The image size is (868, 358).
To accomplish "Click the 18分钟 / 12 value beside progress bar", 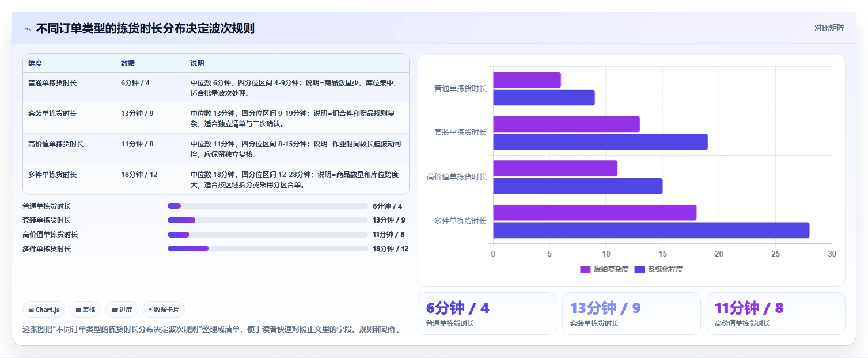I will coord(391,249).
